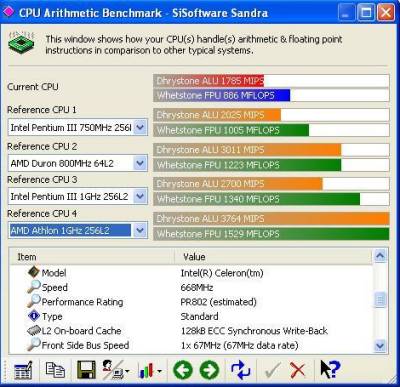Click the memory chip icon beside L2 On-board Cache

[x=34, y=330]
